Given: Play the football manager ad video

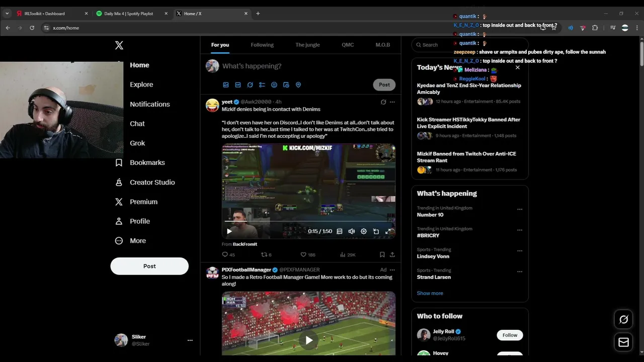Looking at the screenshot, I should point(309,340).
